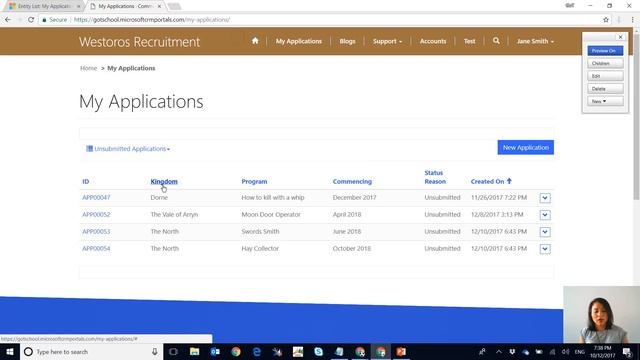Viewport: 640px width, 360px height.
Task: Show hidden system tray icons
Action: (x=499, y=351)
